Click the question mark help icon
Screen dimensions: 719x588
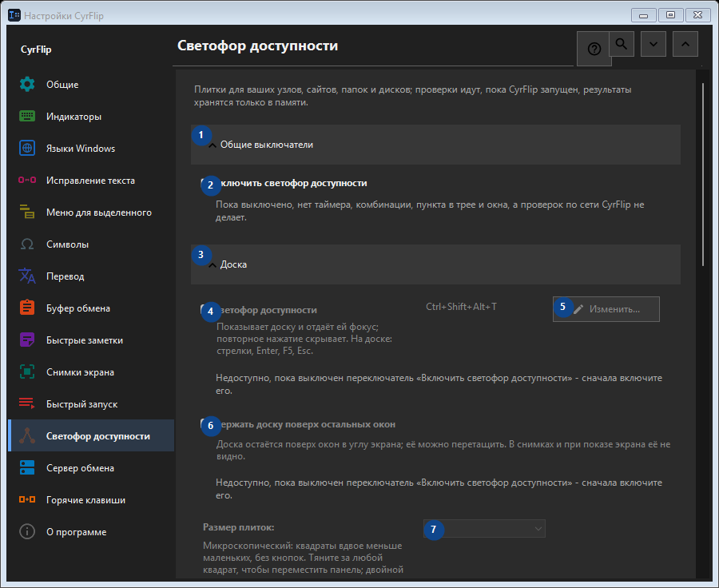pyautogui.click(x=594, y=49)
